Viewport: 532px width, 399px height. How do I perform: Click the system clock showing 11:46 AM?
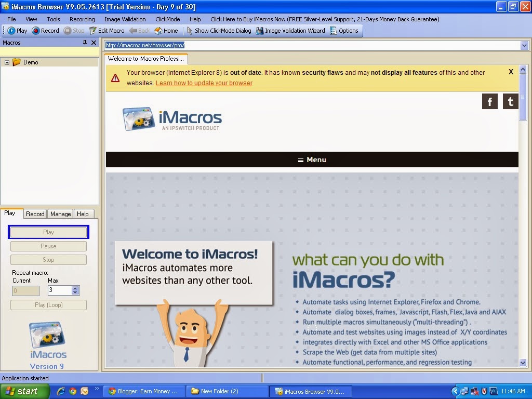point(513,391)
